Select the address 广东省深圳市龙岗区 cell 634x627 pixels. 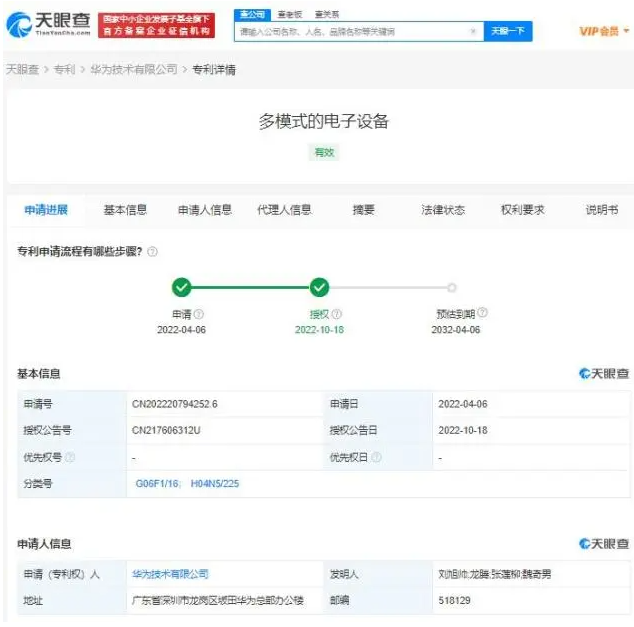pyautogui.click(x=218, y=601)
